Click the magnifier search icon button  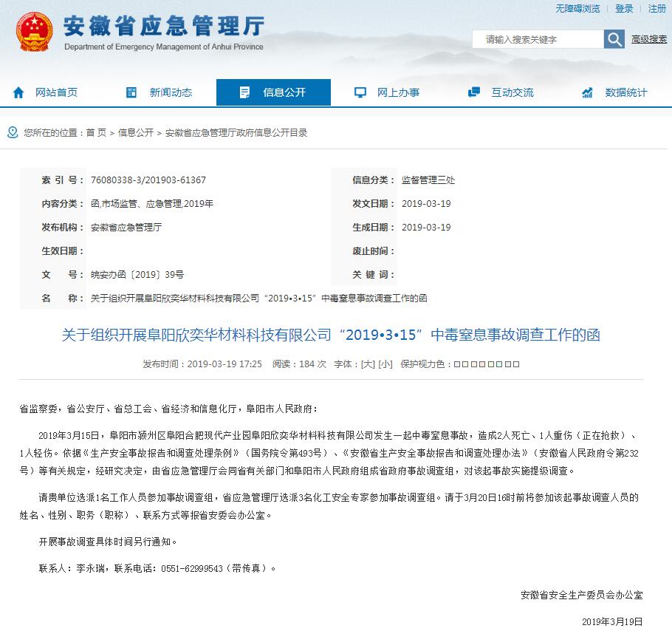(614, 39)
